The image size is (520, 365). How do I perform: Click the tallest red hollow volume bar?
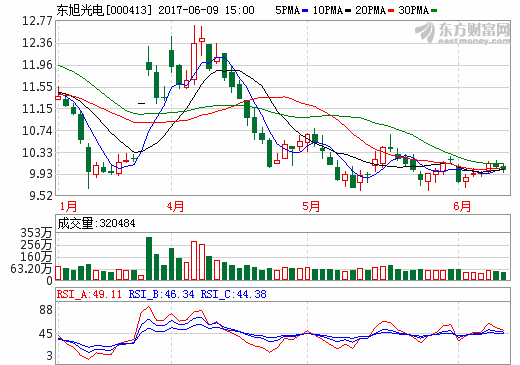click(194, 261)
